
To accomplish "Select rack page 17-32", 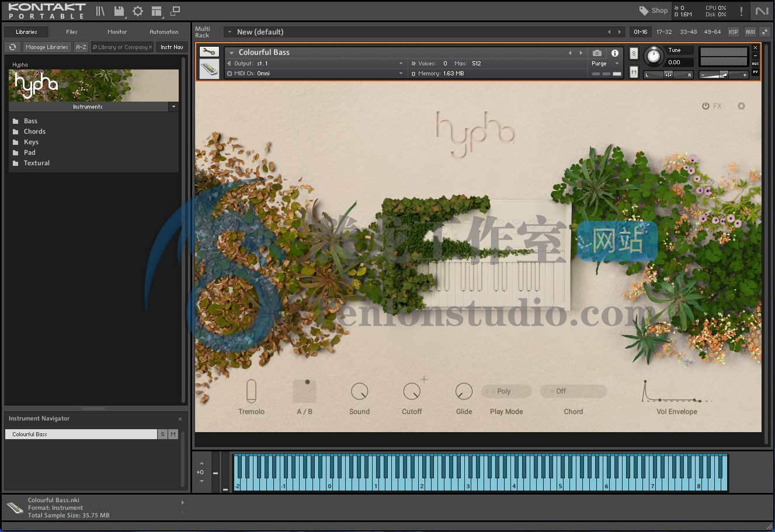I will [664, 32].
